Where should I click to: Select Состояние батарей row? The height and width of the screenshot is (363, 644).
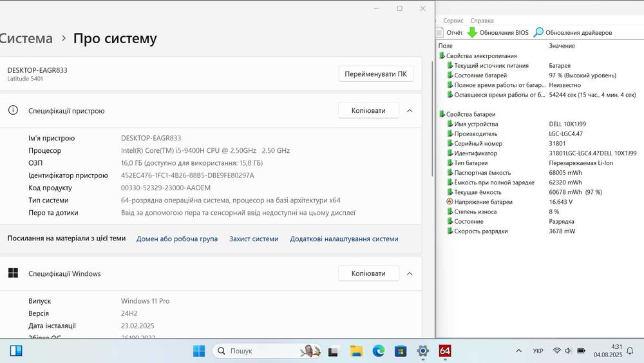click(542, 75)
